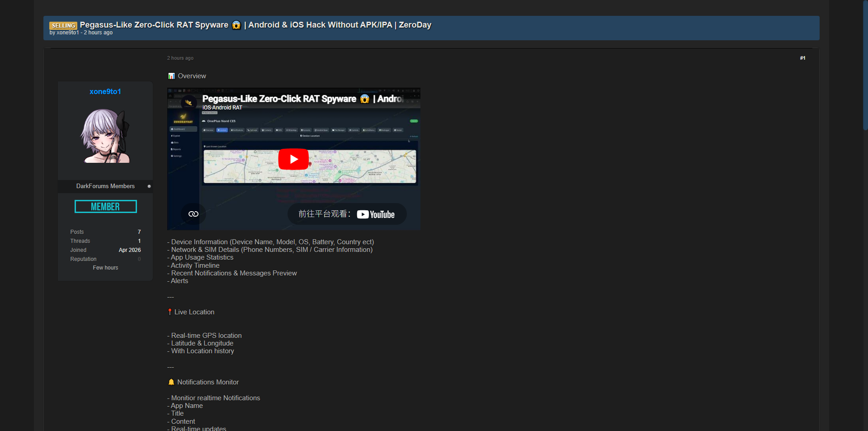Open the post permalink #1
The image size is (868, 431).
[802, 58]
